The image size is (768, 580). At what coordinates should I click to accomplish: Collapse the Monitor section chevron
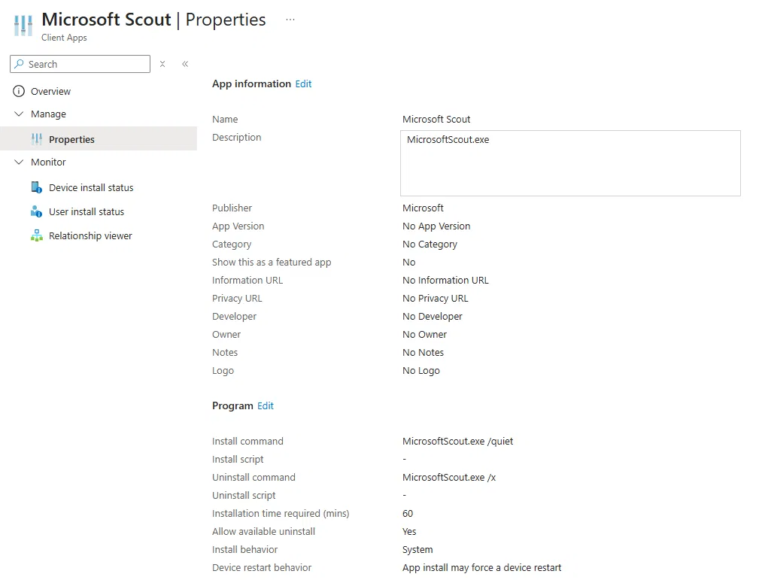pos(19,162)
